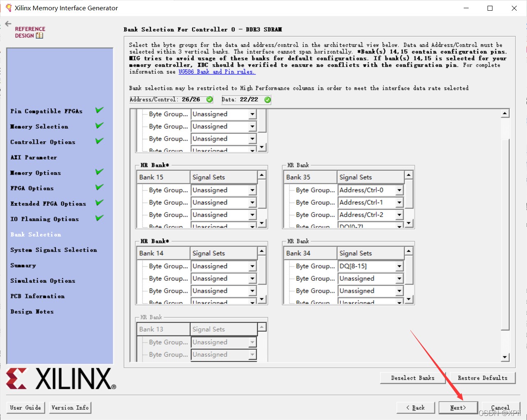Click the Back button
Image resolution: width=527 pixels, height=420 pixels.
click(416, 408)
